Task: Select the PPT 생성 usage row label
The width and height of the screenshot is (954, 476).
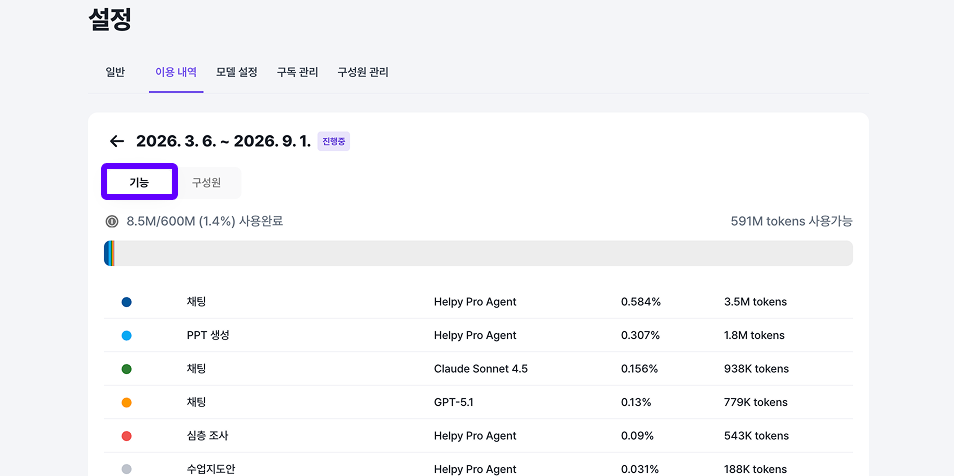Action: [208, 336]
